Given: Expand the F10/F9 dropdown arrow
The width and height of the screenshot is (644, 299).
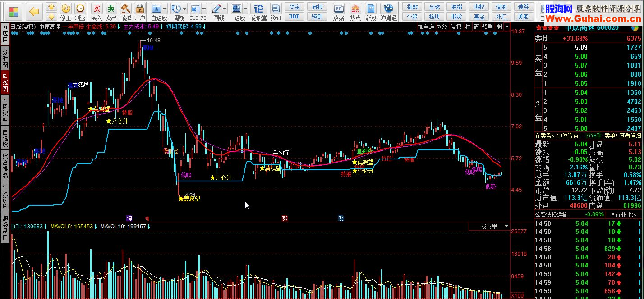Looking at the screenshot, I should point(205,9).
